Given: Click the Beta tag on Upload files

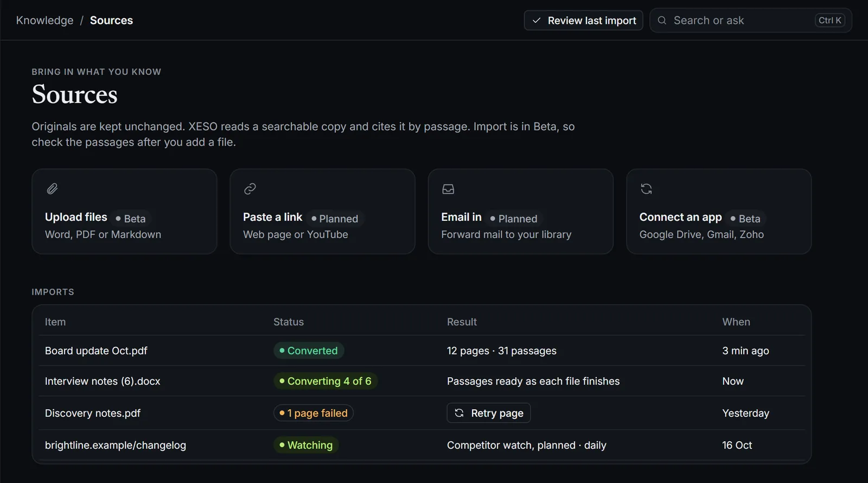Looking at the screenshot, I should point(131,219).
